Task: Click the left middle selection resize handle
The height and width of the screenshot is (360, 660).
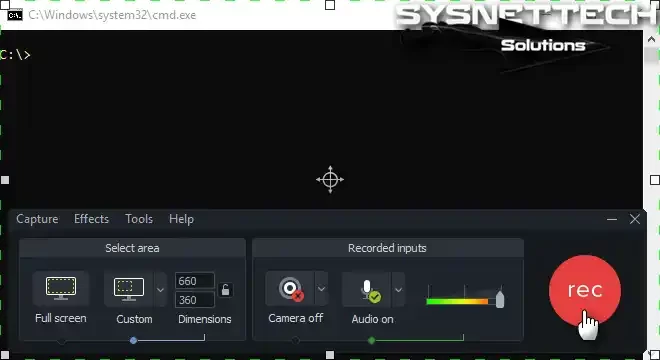Action: (5, 180)
